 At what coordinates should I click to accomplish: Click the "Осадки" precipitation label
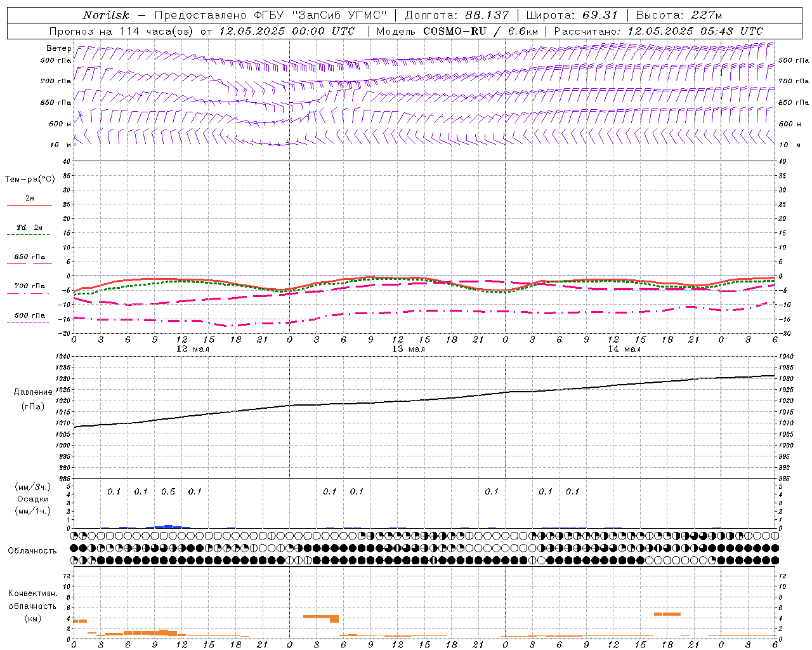tap(33, 499)
